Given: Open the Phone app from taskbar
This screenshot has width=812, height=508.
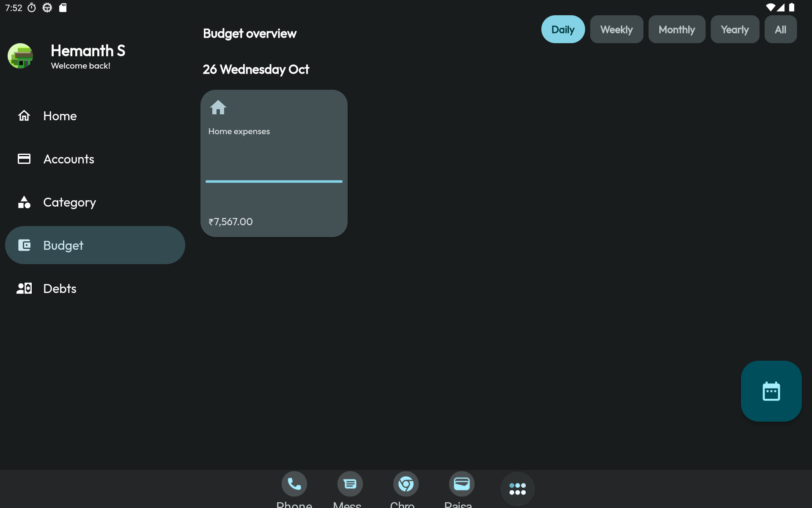Looking at the screenshot, I should [294, 484].
